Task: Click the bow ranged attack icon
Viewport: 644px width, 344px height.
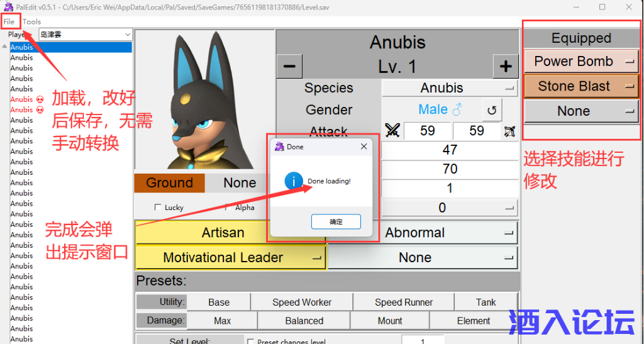Action: (509, 131)
